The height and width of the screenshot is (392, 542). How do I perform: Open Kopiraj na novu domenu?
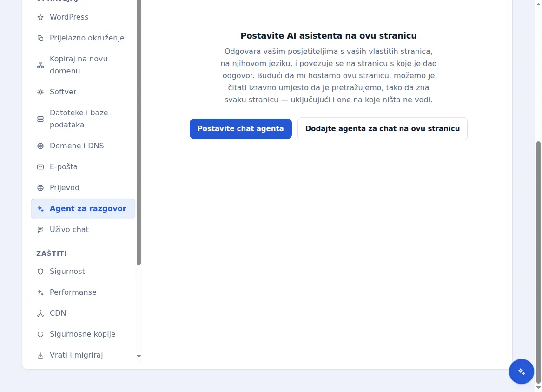point(83,65)
